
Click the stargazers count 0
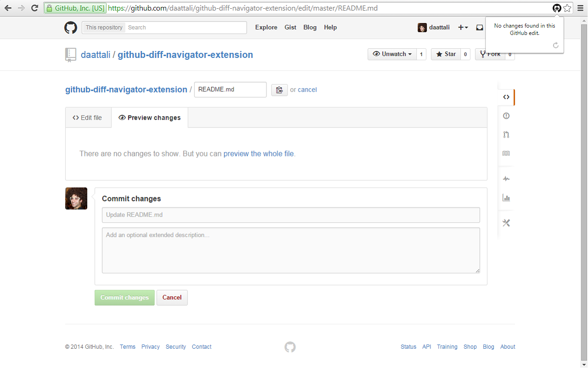tap(465, 54)
